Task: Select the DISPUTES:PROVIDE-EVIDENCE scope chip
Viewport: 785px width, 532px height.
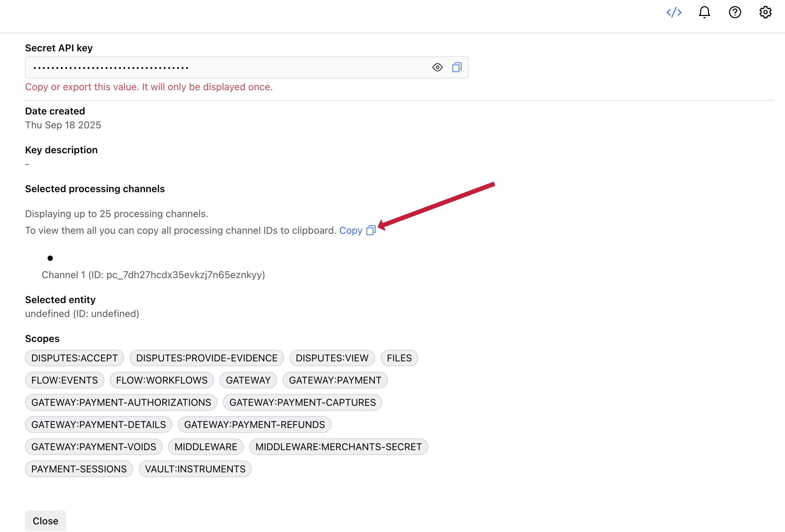Action: click(x=207, y=358)
